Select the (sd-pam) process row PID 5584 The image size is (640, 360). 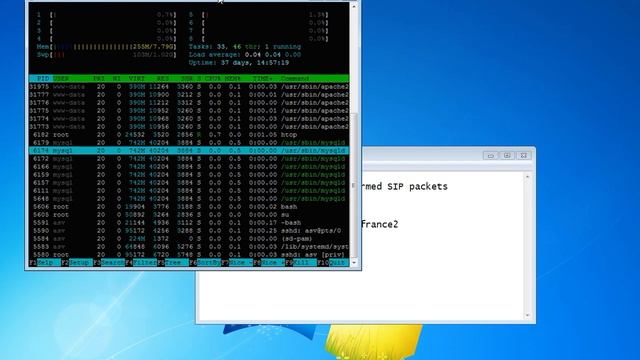(189, 238)
